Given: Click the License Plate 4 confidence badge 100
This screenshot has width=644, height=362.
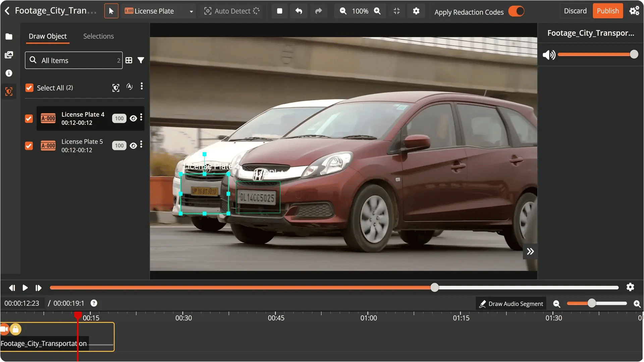Looking at the screenshot, I should (119, 118).
